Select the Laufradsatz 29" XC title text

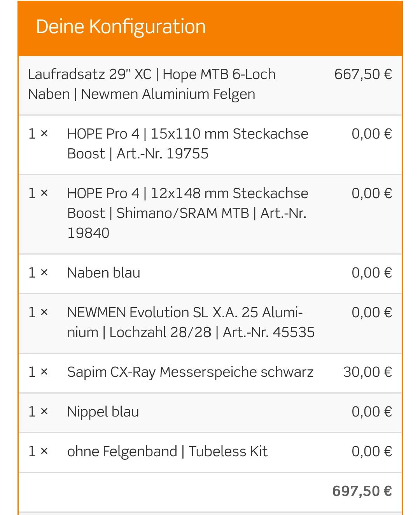tap(152, 84)
